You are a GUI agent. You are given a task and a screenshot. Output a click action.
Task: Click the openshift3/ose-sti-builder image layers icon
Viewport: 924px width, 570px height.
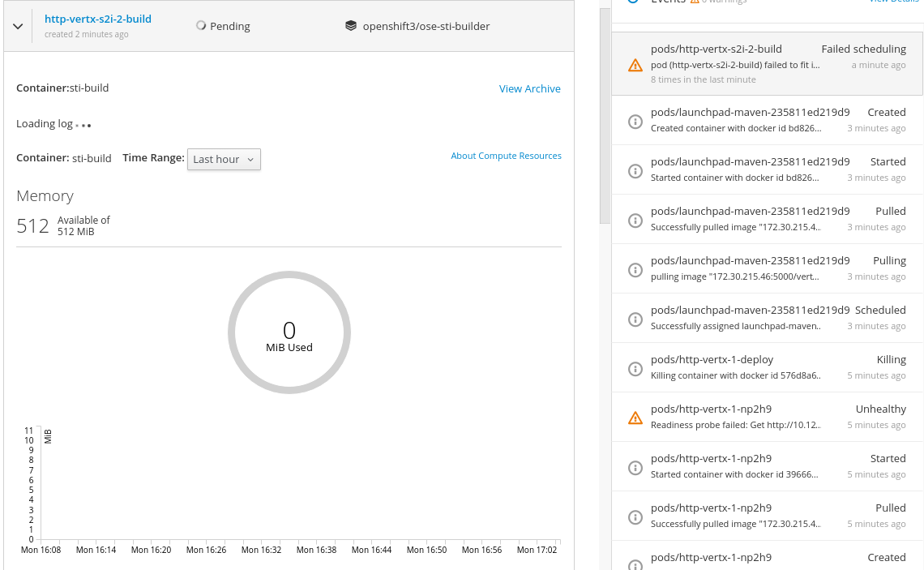coord(351,25)
